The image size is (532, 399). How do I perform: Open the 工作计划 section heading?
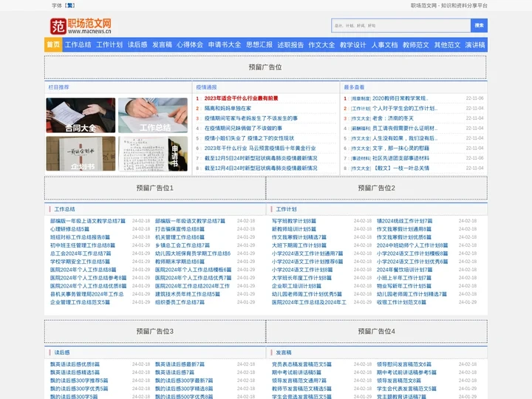point(287,209)
